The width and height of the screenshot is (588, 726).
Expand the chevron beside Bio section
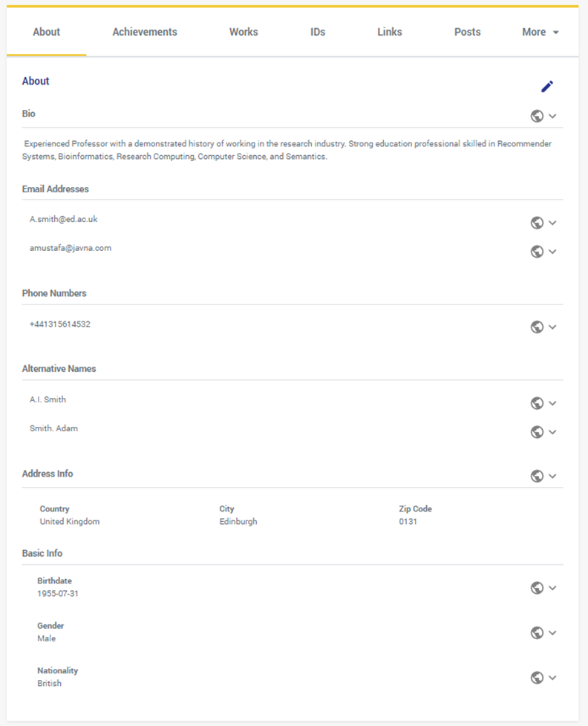coord(552,116)
